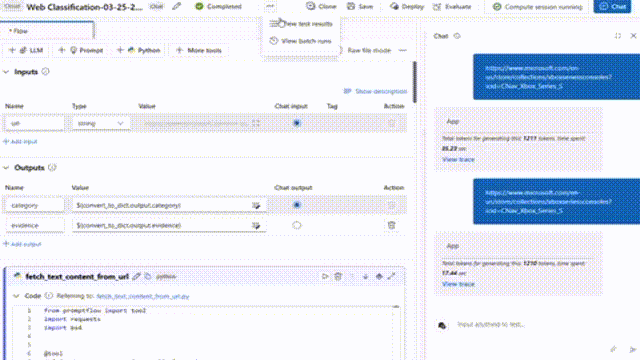Click Add output link
The image size is (640, 360).
coord(22,244)
